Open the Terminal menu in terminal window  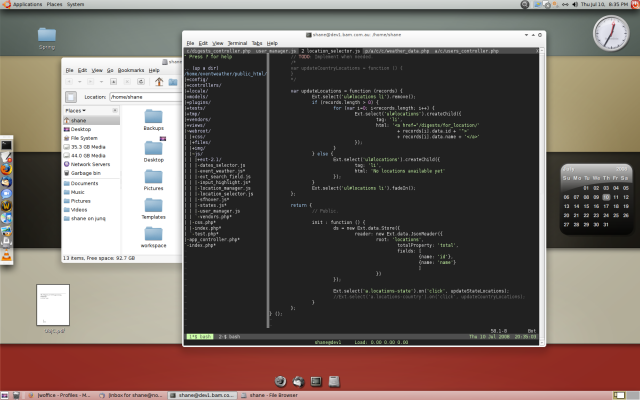[237, 43]
